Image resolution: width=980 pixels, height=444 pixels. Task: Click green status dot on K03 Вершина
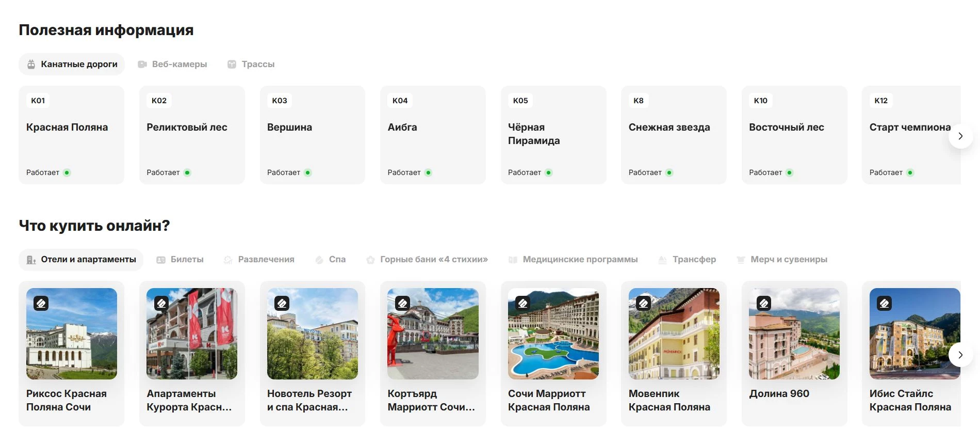coord(308,173)
